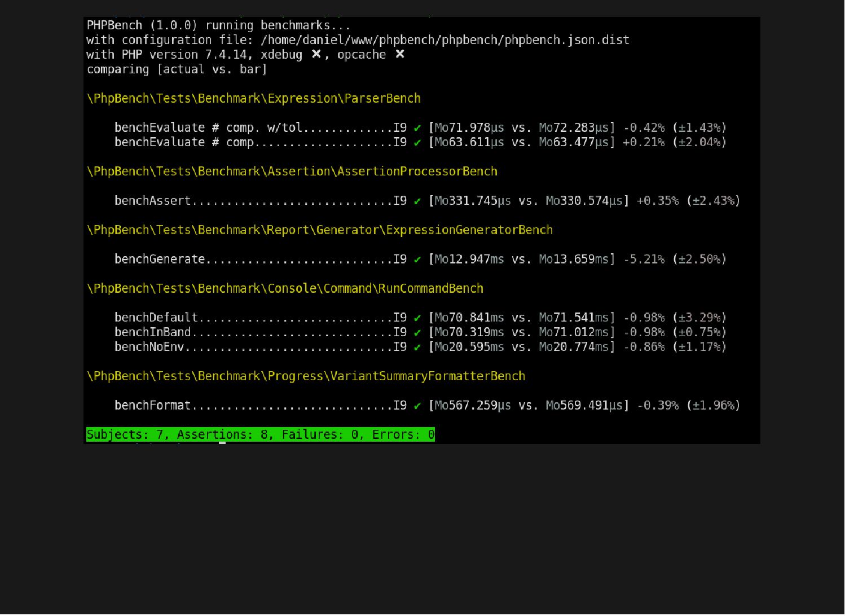This screenshot has height=616, width=845.
Task: Click the opcache disabled cross mark
Action: pos(400,54)
